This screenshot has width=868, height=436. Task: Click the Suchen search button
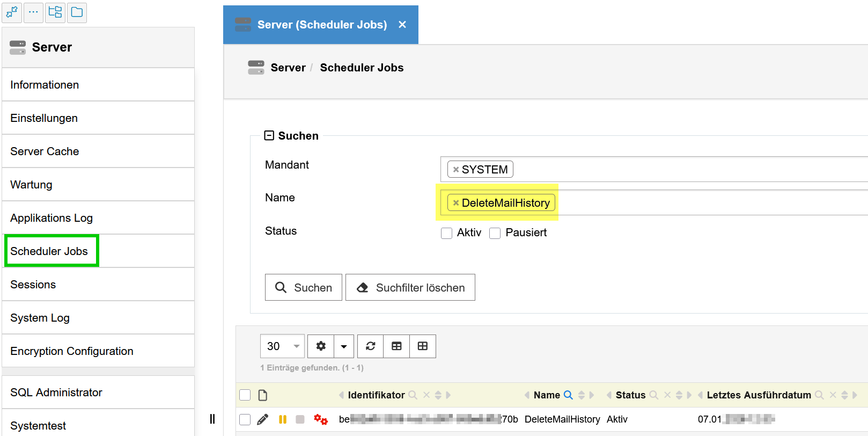coord(304,287)
